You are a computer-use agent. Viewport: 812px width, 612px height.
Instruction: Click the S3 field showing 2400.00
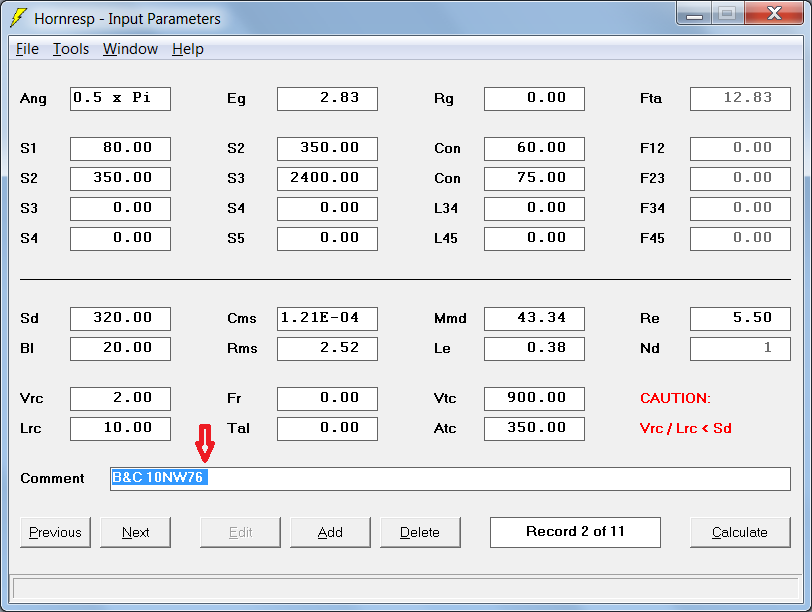327,179
